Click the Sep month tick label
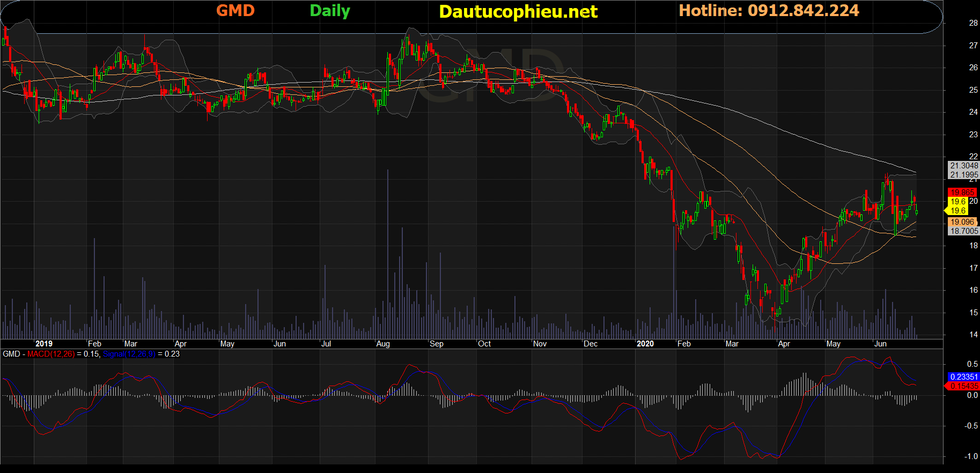The height and width of the screenshot is (473, 980). click(437, 344)
